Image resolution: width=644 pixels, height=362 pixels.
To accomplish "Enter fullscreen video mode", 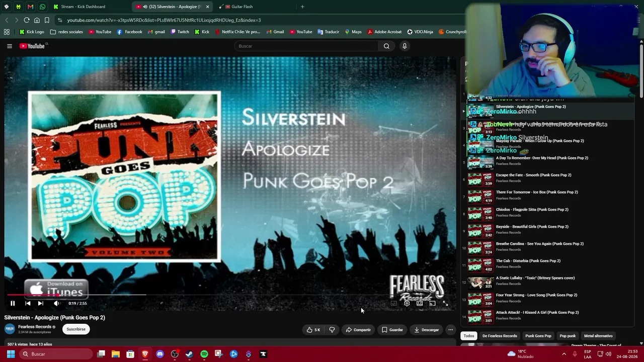I will pyautogui.click(x=445, y=303).
